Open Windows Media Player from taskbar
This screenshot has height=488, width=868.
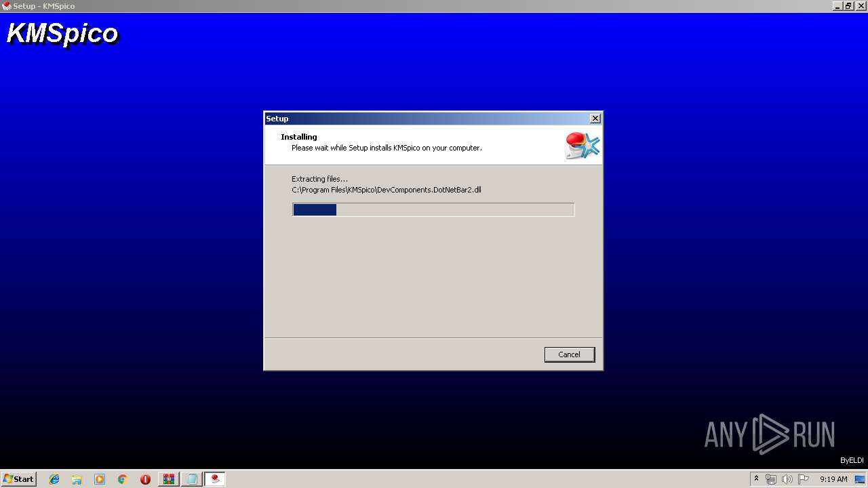(x=100, y=479)
